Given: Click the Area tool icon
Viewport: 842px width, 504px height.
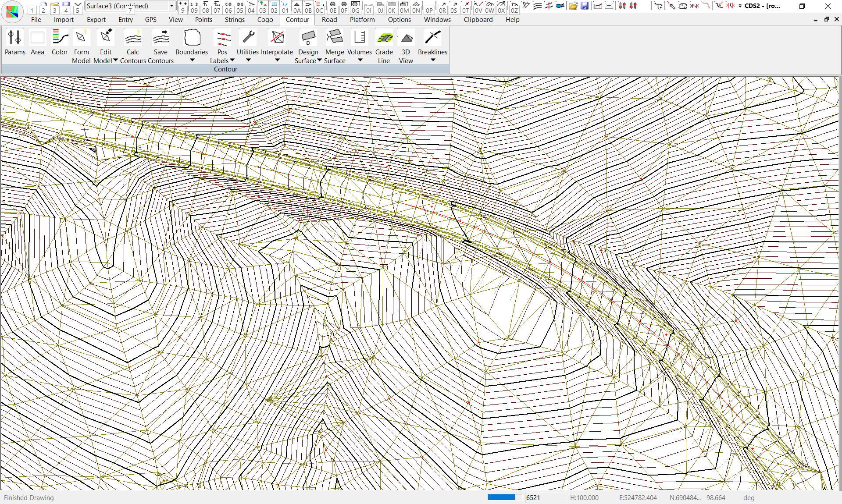Looking at the screenshot, I should (x=37, y=38).
